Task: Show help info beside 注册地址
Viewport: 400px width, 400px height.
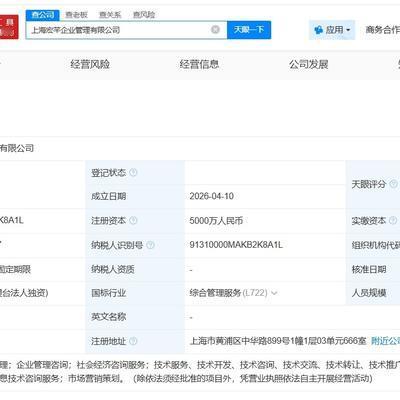Action: 133,341
